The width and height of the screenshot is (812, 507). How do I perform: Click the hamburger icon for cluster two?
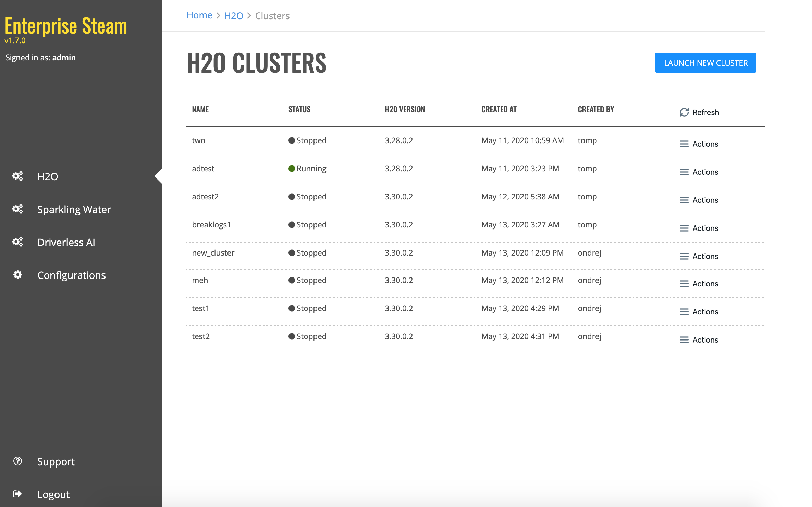click(684, 144)
